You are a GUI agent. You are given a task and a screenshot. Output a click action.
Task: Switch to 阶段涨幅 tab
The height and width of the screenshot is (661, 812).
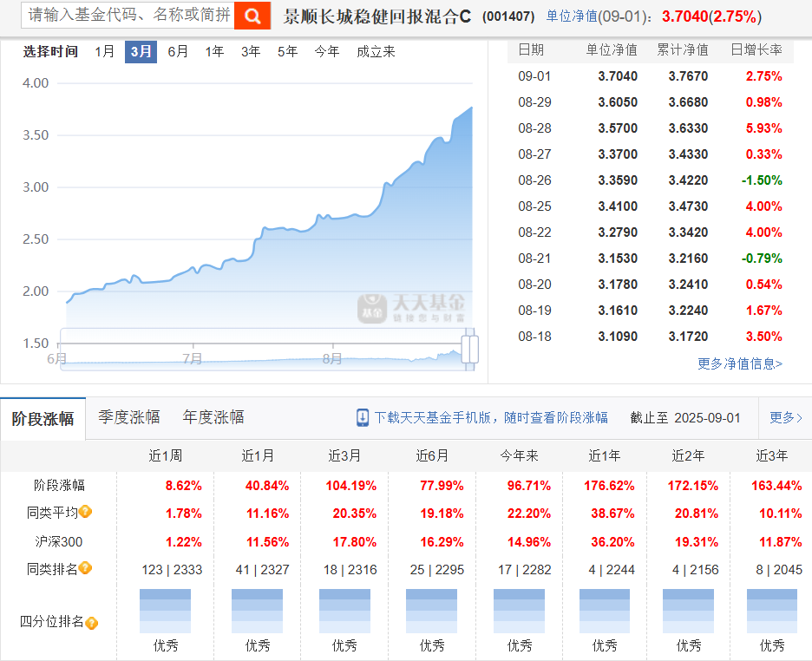point(43,419)
